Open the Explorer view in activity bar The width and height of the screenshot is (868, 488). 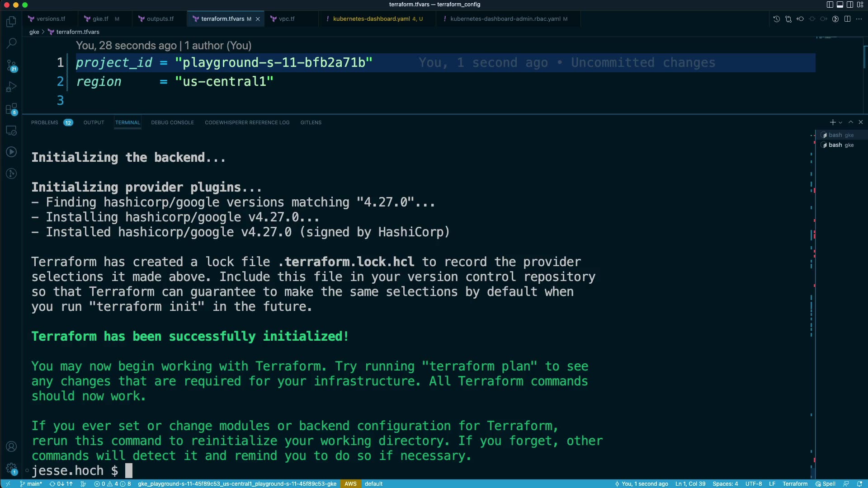(x=11, y=22)
